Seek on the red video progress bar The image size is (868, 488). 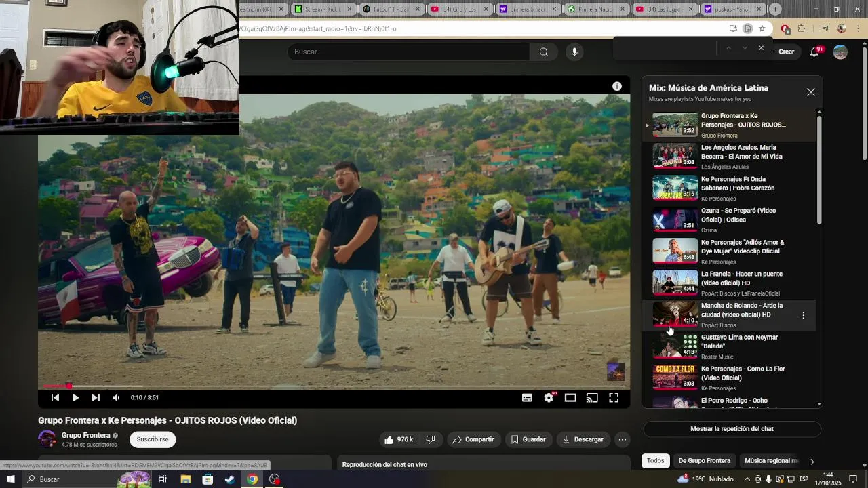tap(334, 386)
